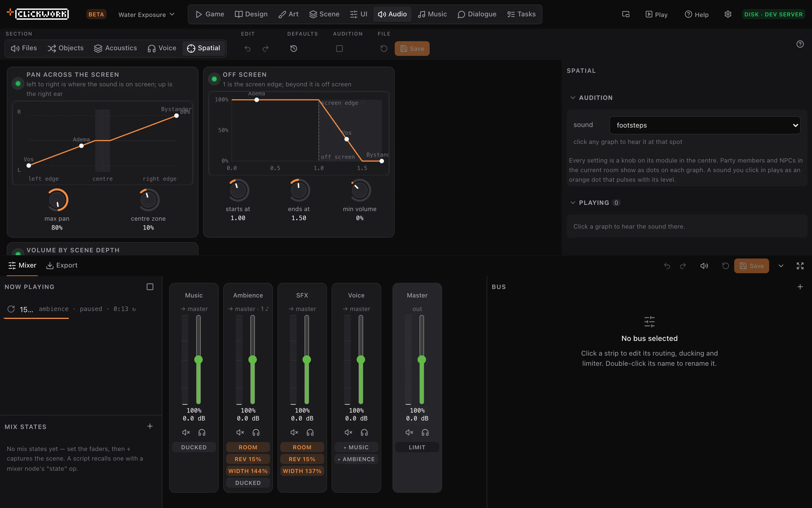Image resolution: width=812 pixels, height=508 pixels.
Task: Open the chevron menu next to mixer Save
Action: (781, 266)
